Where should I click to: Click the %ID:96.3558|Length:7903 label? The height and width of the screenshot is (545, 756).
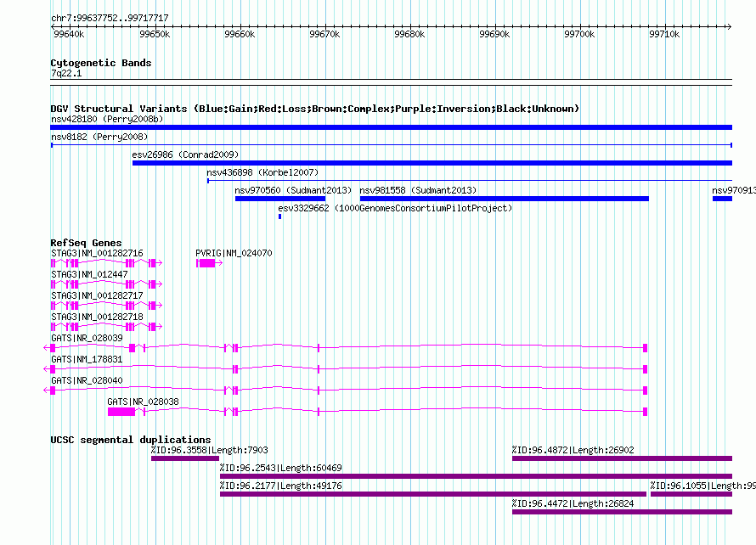click(210, 450)
